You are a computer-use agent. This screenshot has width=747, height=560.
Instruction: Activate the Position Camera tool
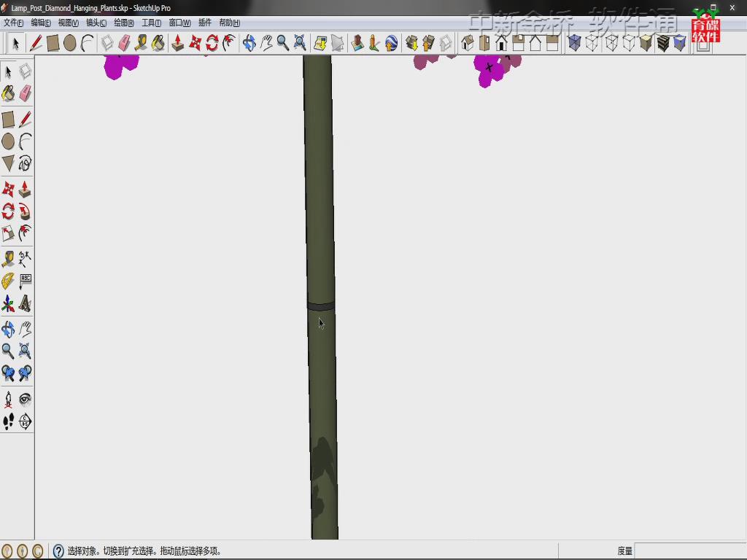click(x=8, y=400)
